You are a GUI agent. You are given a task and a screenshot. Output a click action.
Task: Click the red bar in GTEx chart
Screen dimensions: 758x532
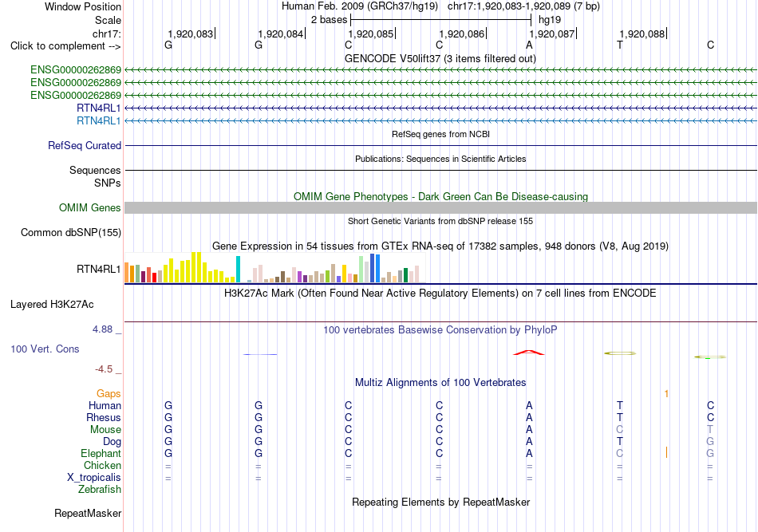pyautogui.click(x=154, y=278)
